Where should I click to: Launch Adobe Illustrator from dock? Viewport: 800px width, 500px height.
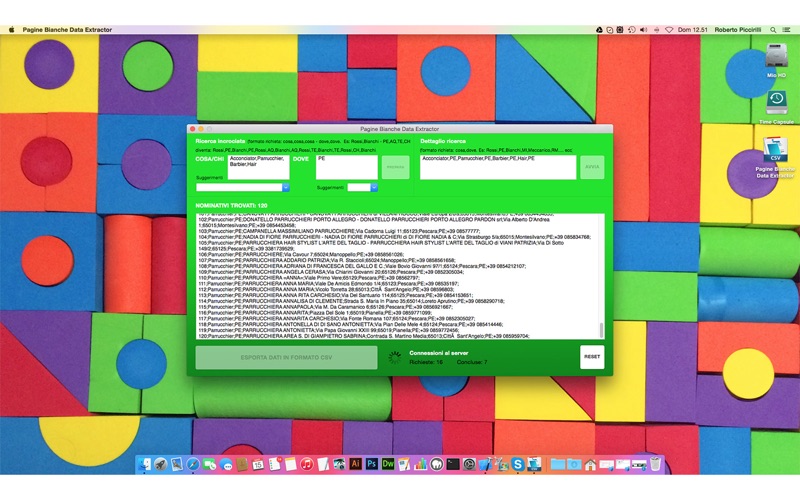pyautogui.click(x=356, y=464)
